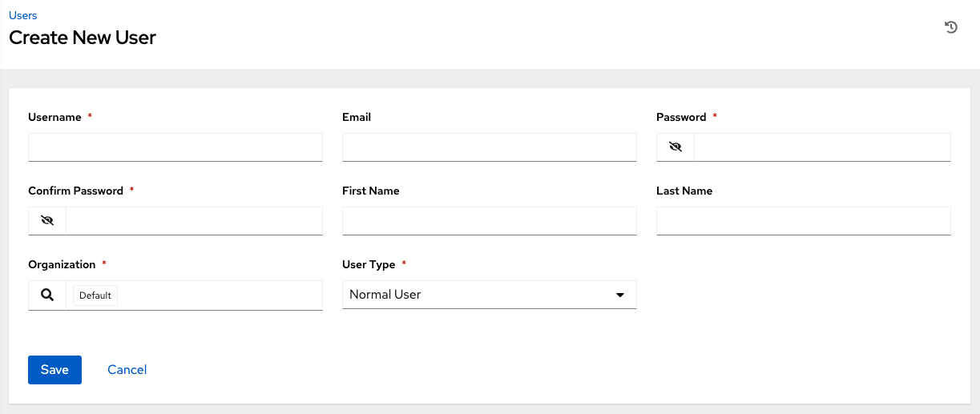Image resolution: width=980 pixels, height=414 pixels.
Task: Focus the Username input field
Action: pos(175,147)
